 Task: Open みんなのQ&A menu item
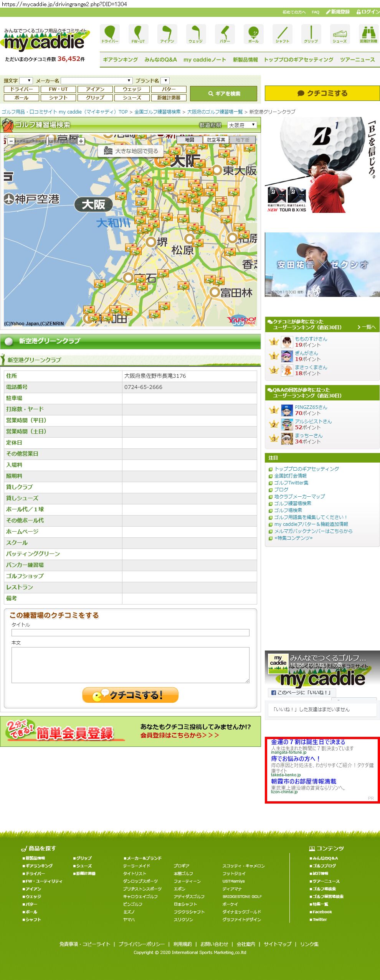[x=160, y=60]
